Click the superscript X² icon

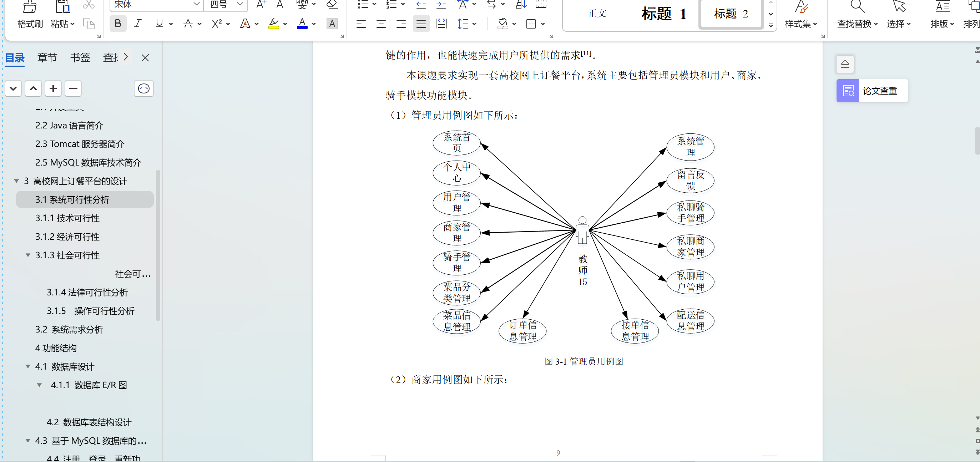[217, 24]
